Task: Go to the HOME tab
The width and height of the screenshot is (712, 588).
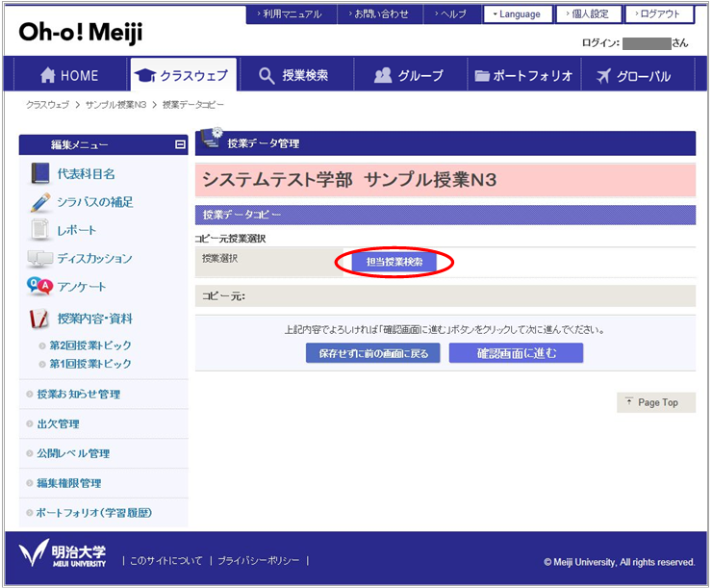Action: coord(70,75)
